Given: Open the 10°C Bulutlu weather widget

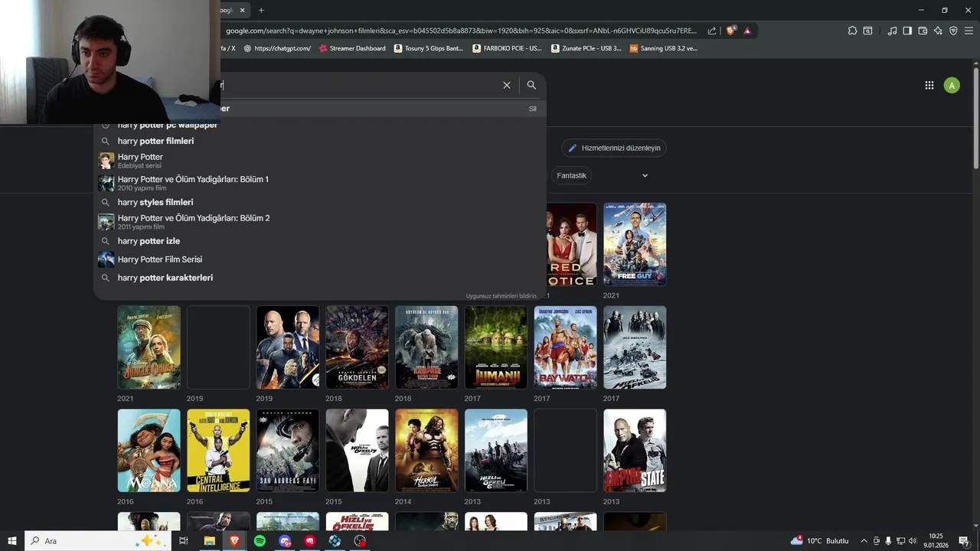Looking at the screenshot, I should (819, 541).
